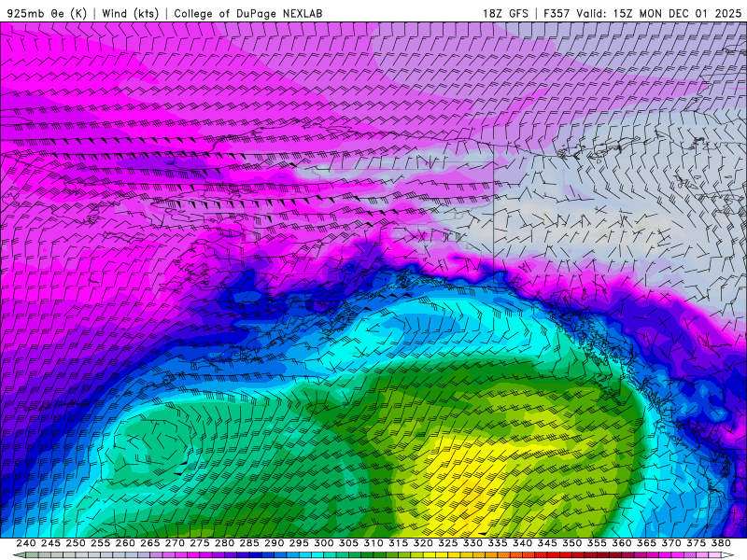The height and width of the screenshot is (560, 747).
Task: Click the '925mb θe (K)' title text
Action: tap(47, 13)
